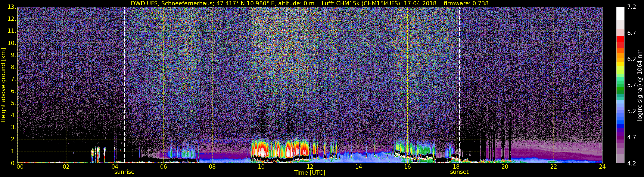
Task: Click the 'Time [UTC]' axis label
Action: [310, 173]
